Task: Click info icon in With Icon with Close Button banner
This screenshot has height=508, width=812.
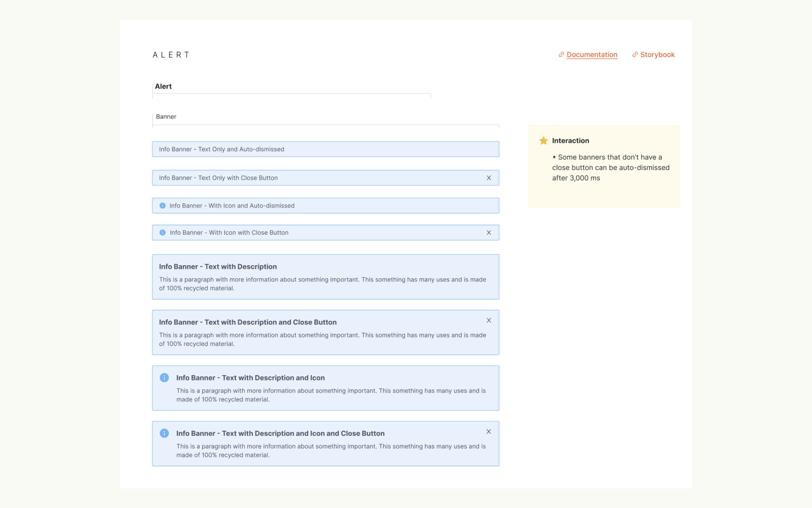Action: [162, 233]
